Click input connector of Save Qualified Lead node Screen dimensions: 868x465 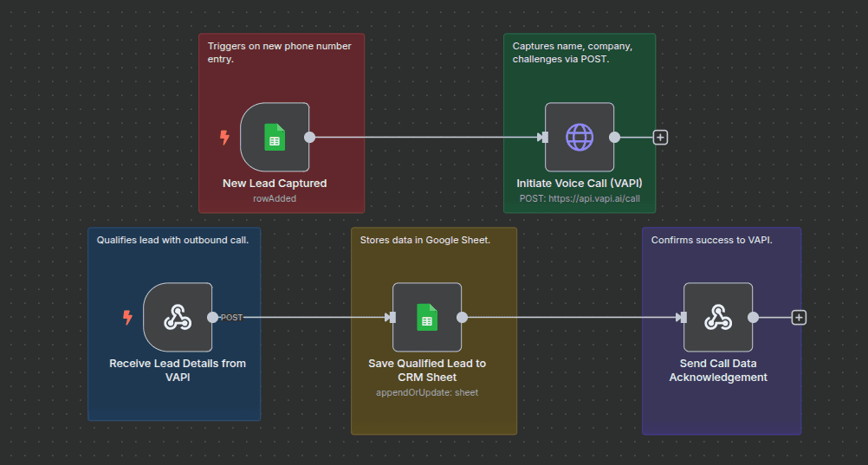[x=392, y=317]
